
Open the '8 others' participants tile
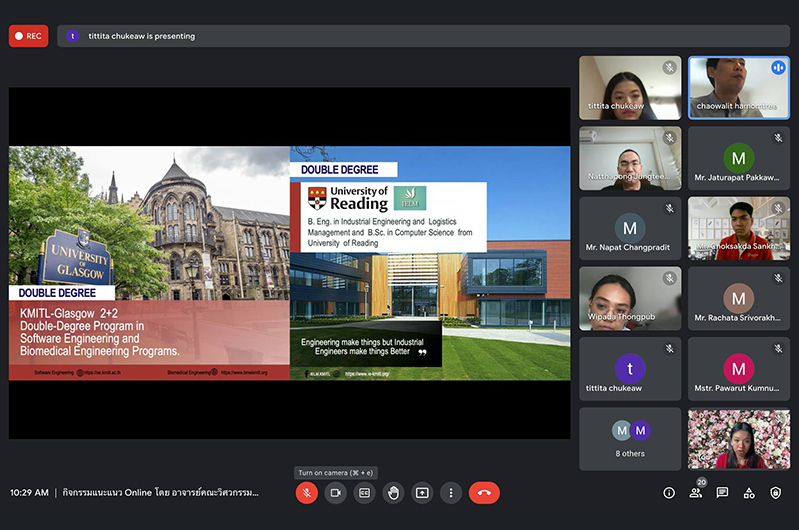630,439
